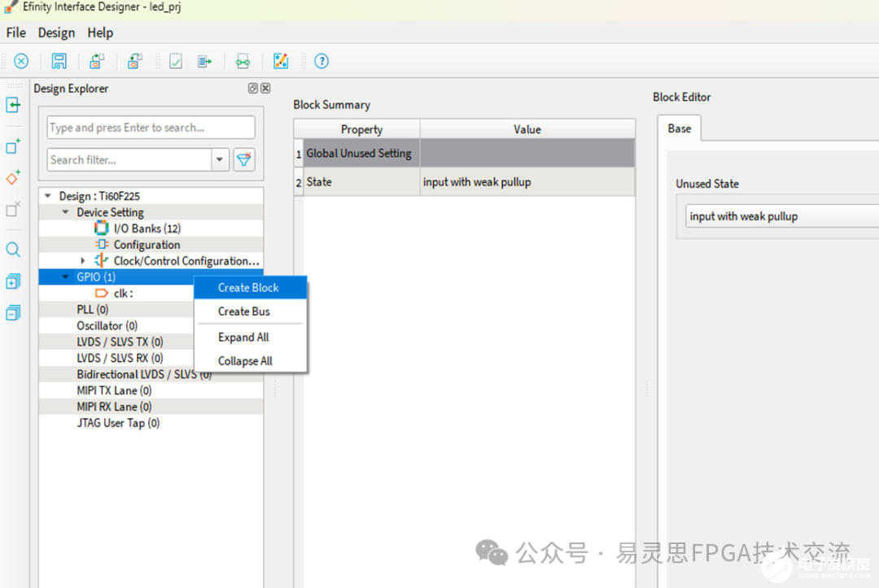Switch to the Base tab
The width and height of the screenshot is (879, 588).
coord(680,128)
